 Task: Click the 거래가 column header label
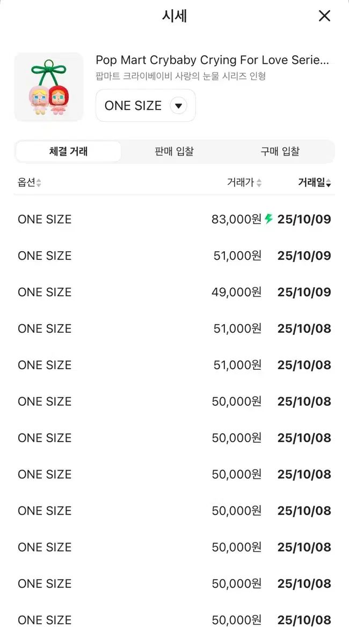tap(240, 183)
